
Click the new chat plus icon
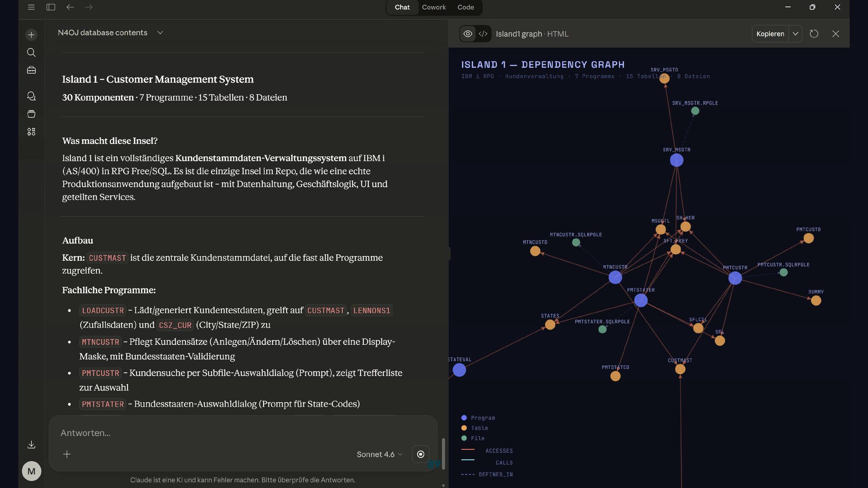pos(31,35)
